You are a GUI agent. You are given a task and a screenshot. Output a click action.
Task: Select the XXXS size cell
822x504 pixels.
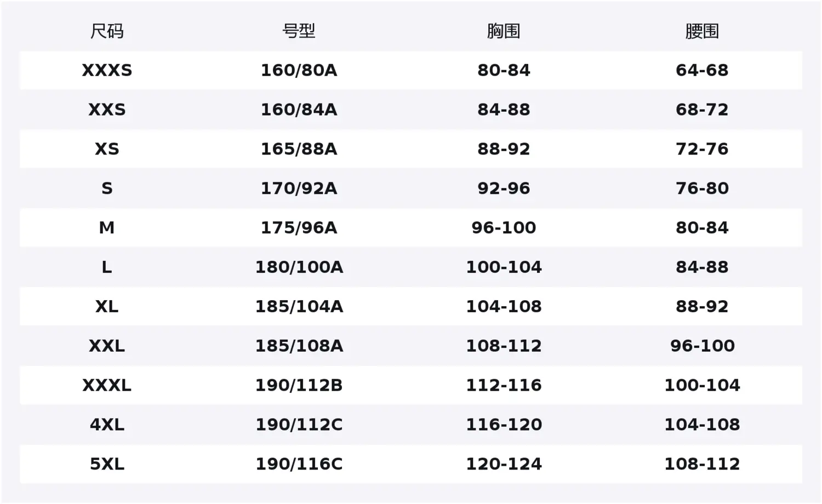click(x=107, y=70)
